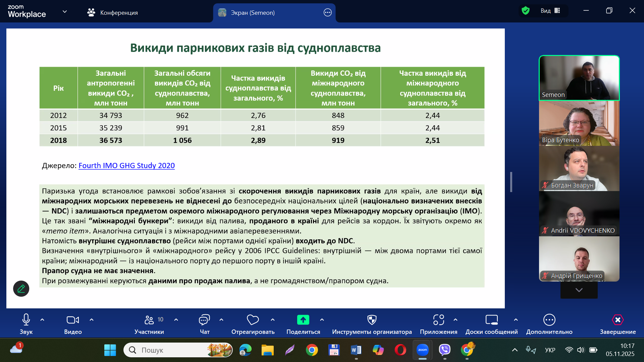Open Fourth IMO GHG Study 2020 link

point(126,166)
